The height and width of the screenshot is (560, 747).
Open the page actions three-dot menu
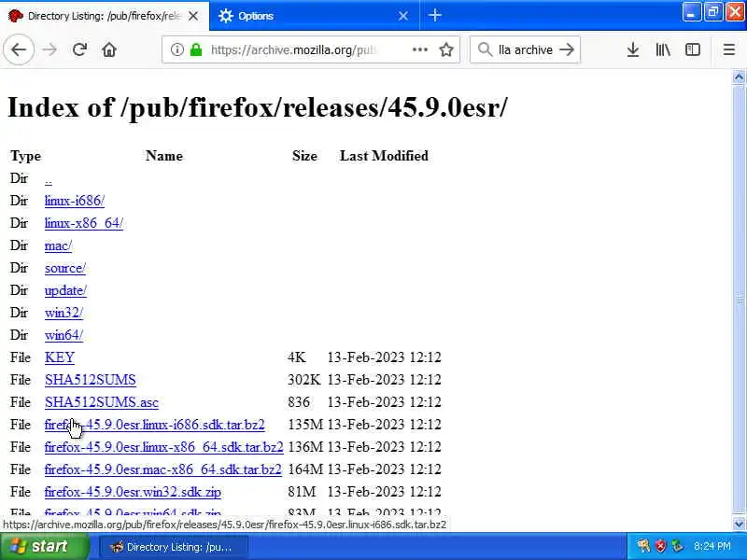click(419, 49)
